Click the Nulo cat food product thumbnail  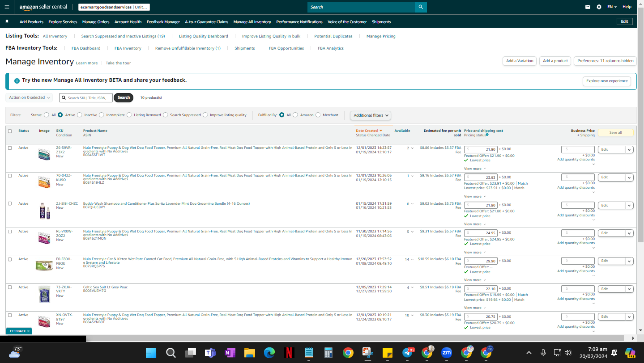click(44, 266)
